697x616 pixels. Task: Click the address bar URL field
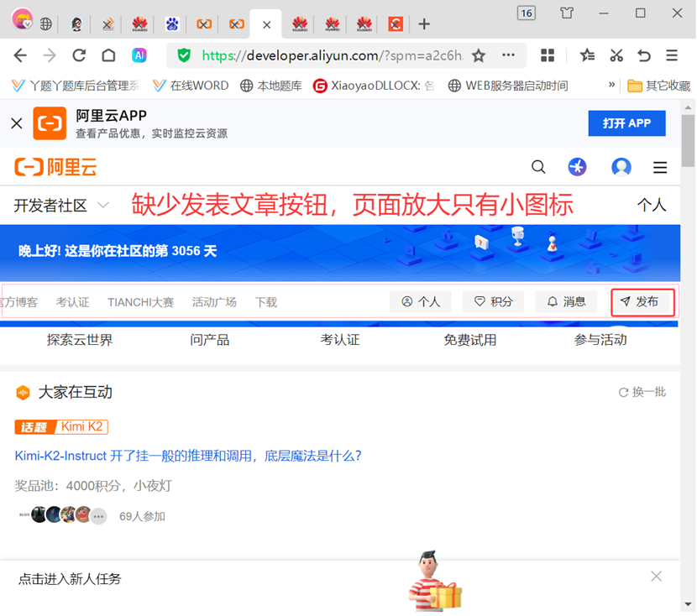(332, 55)
